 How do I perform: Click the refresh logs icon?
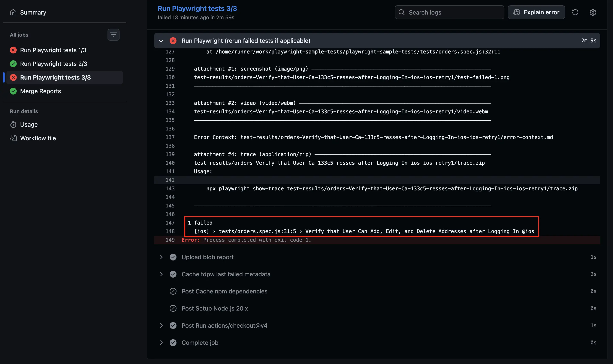point(575,12)
